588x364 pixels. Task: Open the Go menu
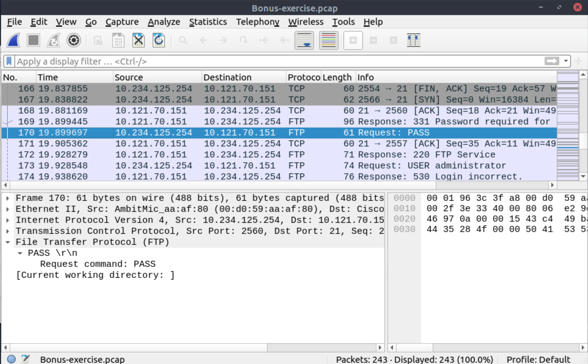91,22
